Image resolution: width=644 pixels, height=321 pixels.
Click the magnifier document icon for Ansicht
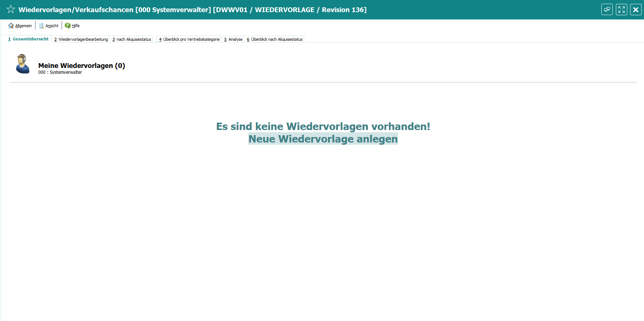pos(41,26)
